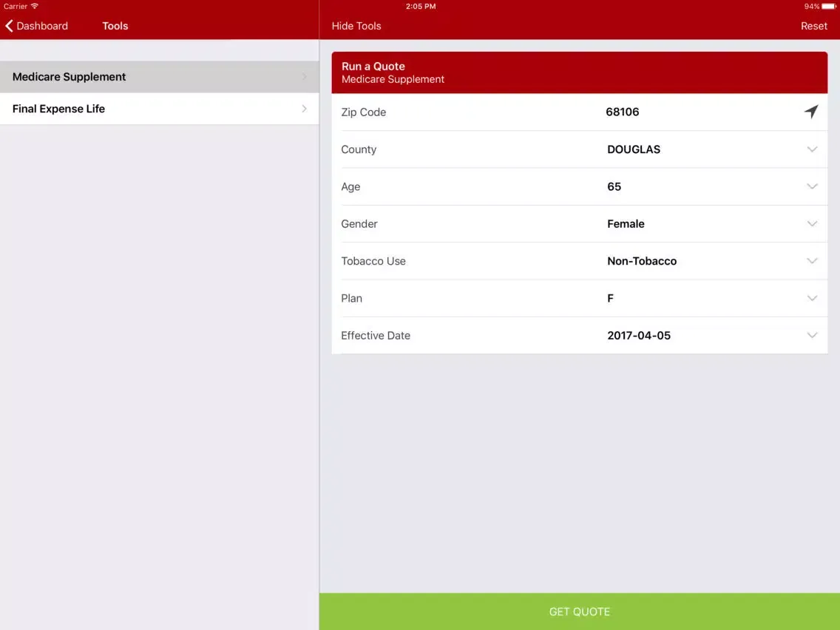Tap the Female gender value
The image size is (840, 630).
click(x=626, y=224)
